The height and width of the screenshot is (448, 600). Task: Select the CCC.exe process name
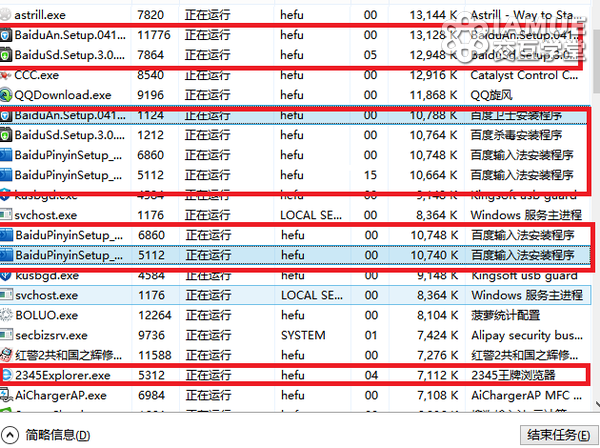[37, 75]
